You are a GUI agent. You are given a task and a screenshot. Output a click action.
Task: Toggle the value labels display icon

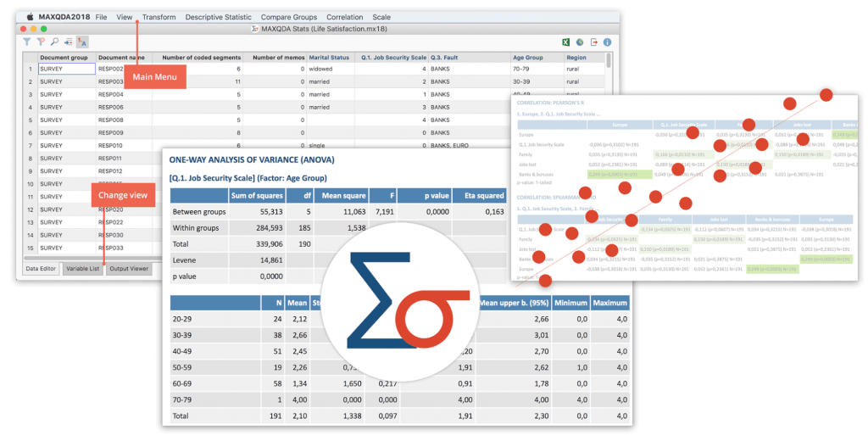pyautogui.click(x=82, y=42)
